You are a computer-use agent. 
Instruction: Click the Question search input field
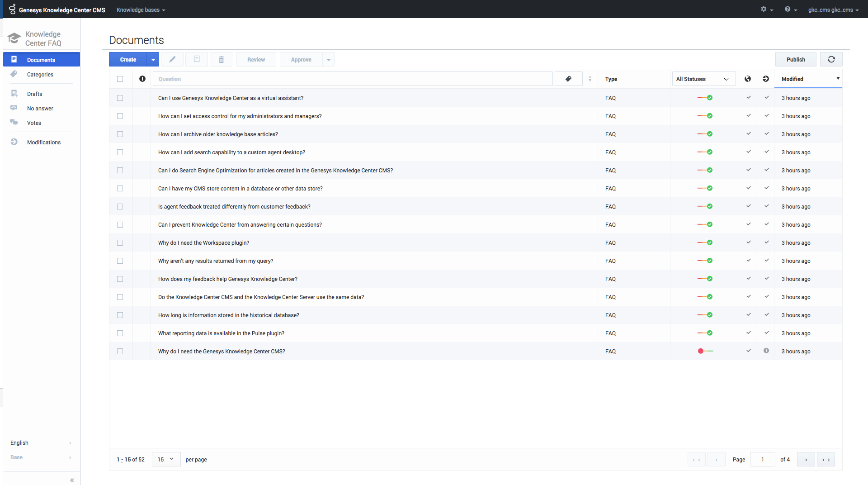353,79
